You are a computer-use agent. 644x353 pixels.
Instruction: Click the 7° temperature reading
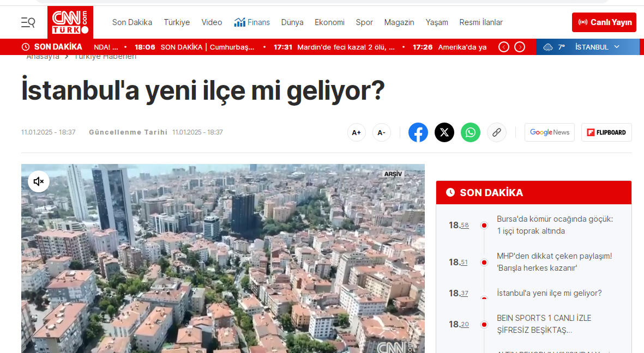561,47
